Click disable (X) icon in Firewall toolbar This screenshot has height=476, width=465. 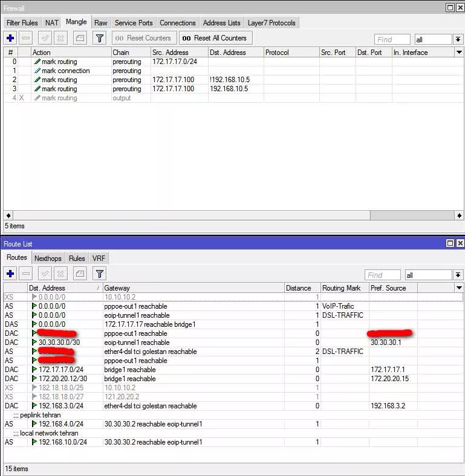pyautogui.click(x=60, y=38)
